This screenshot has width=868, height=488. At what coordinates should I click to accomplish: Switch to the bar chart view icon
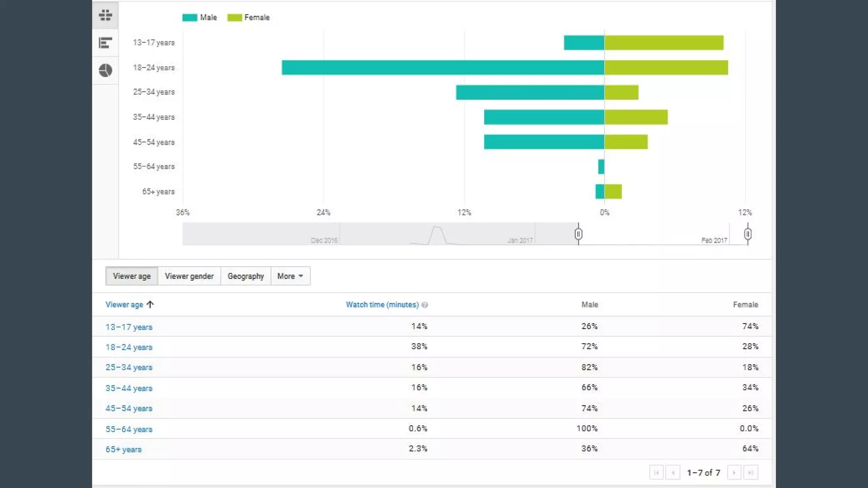pyautogui.click(x=105, y=43)
